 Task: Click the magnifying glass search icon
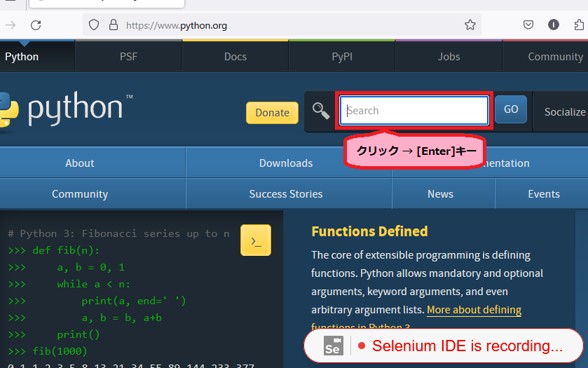click(x=321, y=111)
